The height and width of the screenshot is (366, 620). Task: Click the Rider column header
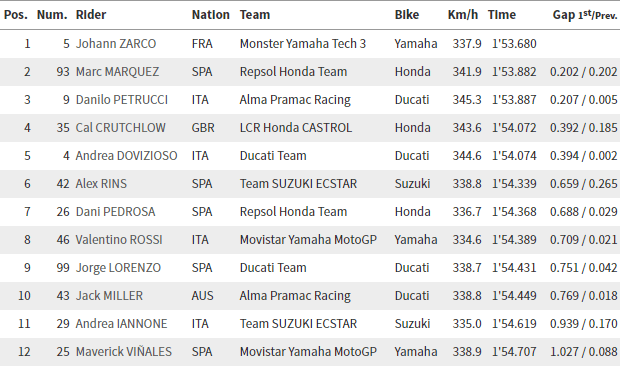coord(91,15)
